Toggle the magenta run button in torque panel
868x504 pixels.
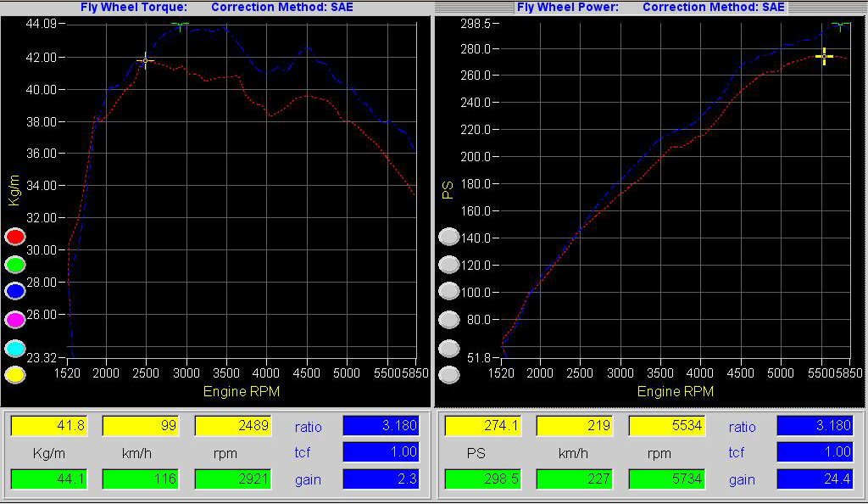pos(15,320)
